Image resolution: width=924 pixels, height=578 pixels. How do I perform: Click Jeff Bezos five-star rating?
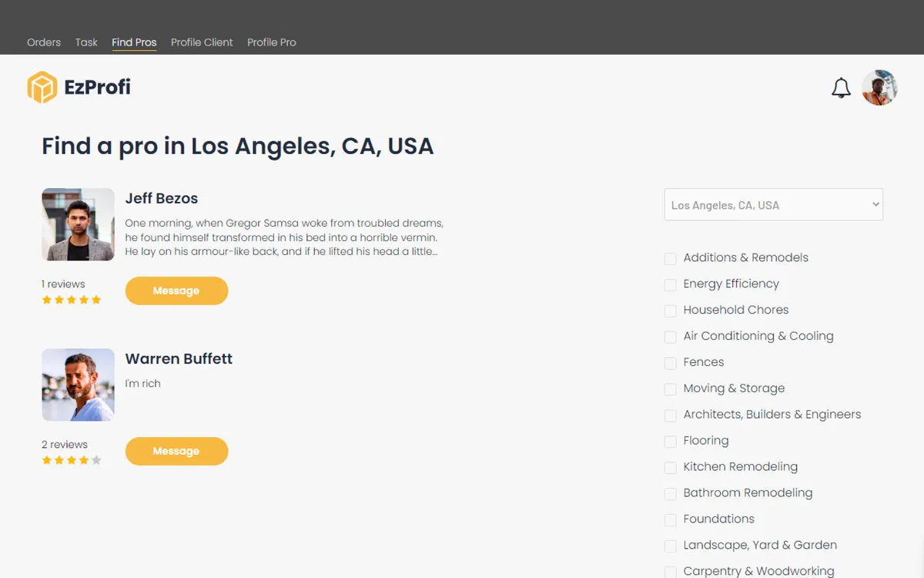(x=72, y=300)
